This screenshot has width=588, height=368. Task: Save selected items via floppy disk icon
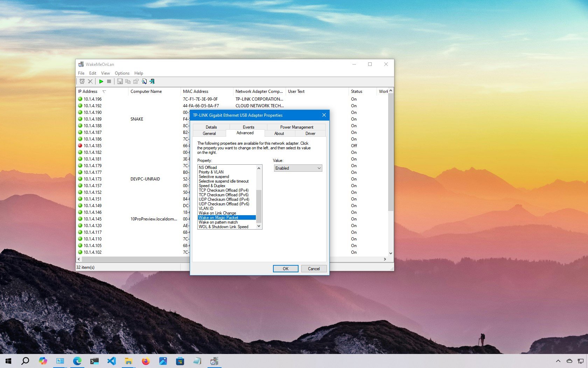coord(120,81)
